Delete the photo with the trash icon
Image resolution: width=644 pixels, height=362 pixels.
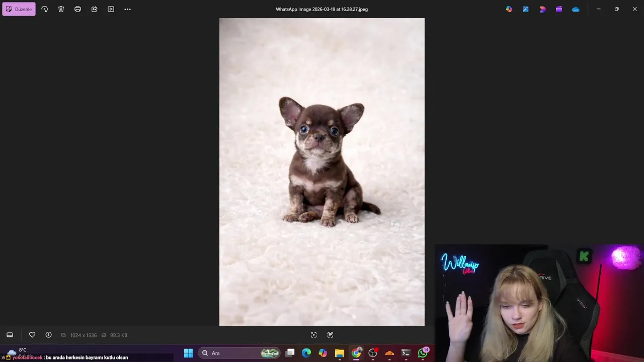61,9
